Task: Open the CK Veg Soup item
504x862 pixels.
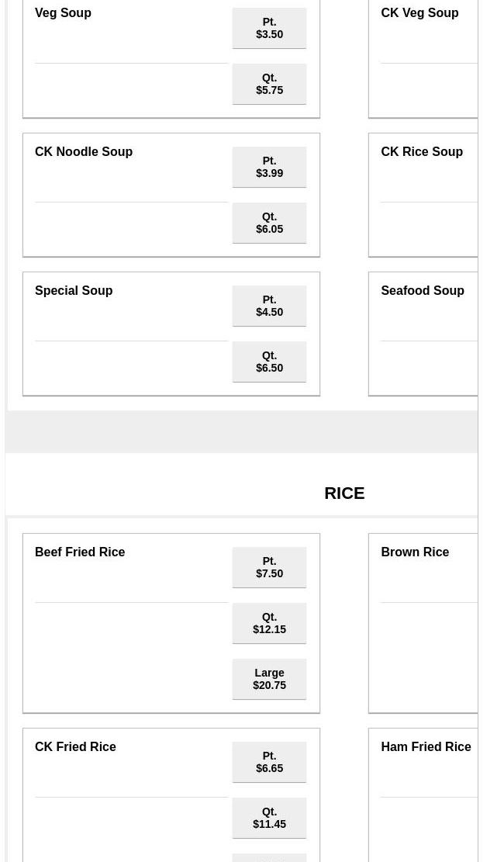Action: 419,13
